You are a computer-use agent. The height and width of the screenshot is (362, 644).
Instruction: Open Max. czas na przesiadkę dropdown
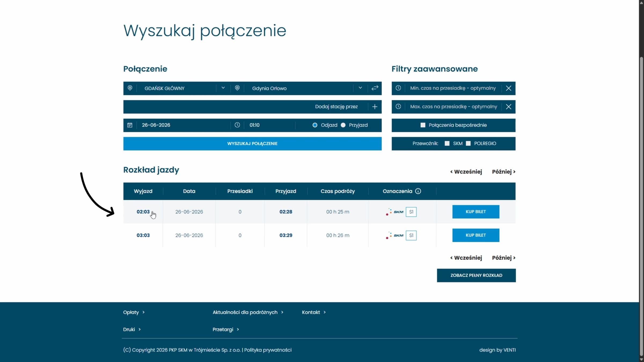(453, 107)
